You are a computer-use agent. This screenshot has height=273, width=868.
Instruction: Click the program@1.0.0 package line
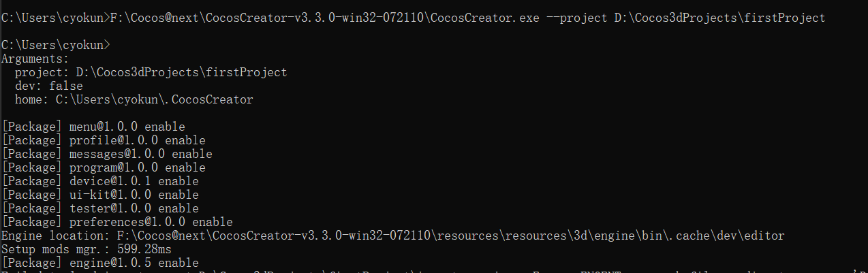point(104,167)
